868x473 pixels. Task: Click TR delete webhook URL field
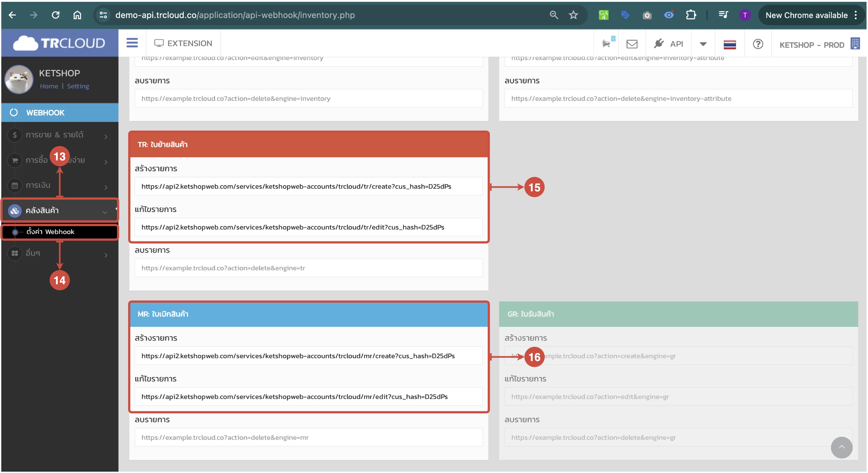pos(308,268)
